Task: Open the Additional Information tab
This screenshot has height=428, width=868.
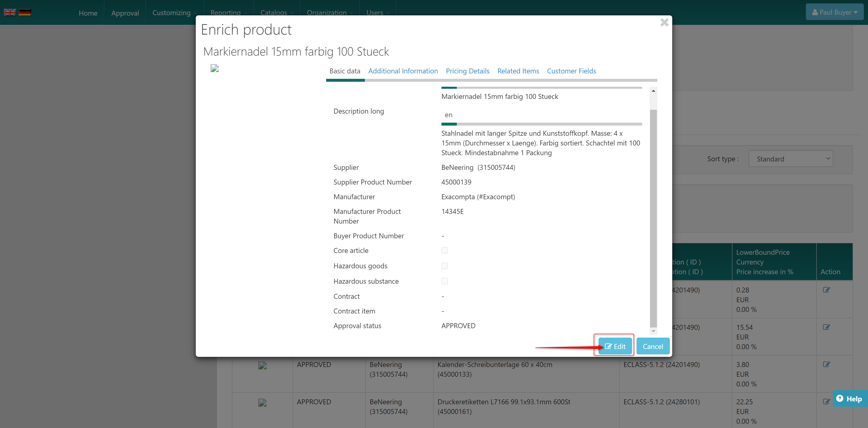Action: (403, 71)
